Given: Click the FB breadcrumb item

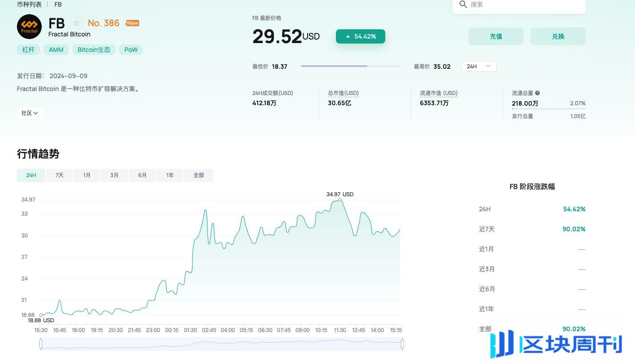Looking at the screenshot, I should tap(58, 4).
